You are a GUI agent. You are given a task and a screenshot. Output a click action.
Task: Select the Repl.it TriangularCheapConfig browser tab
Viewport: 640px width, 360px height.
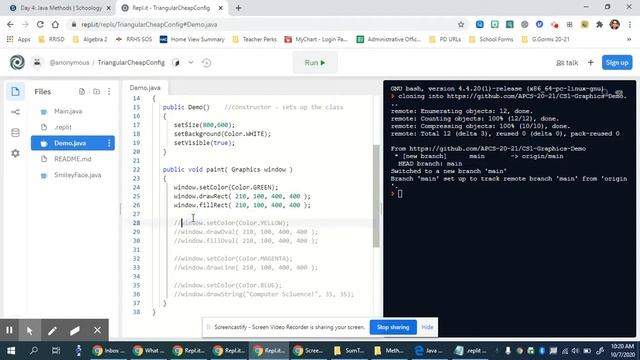(x=171, y=8)
